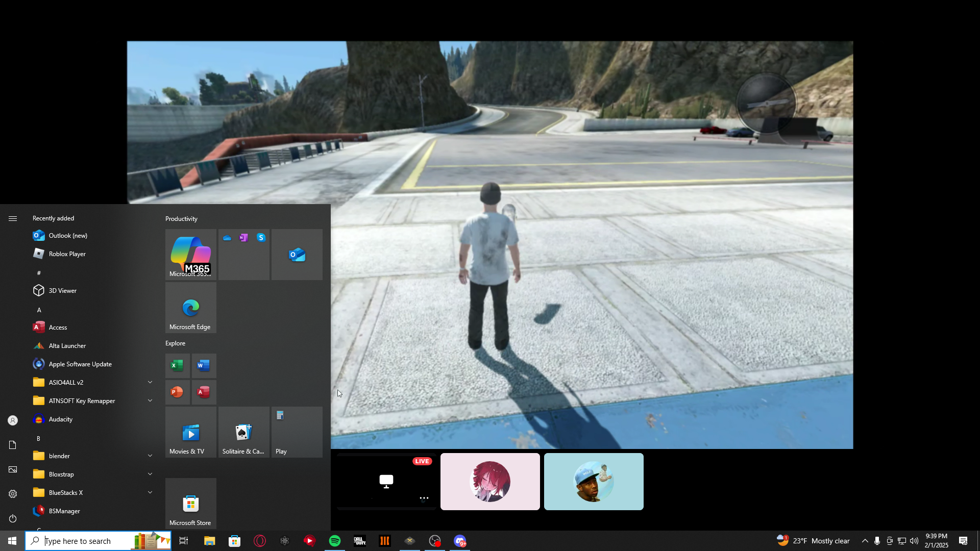
Task: Expand the ASIO4ALL v2 folder
Action: tap(150, 382)
